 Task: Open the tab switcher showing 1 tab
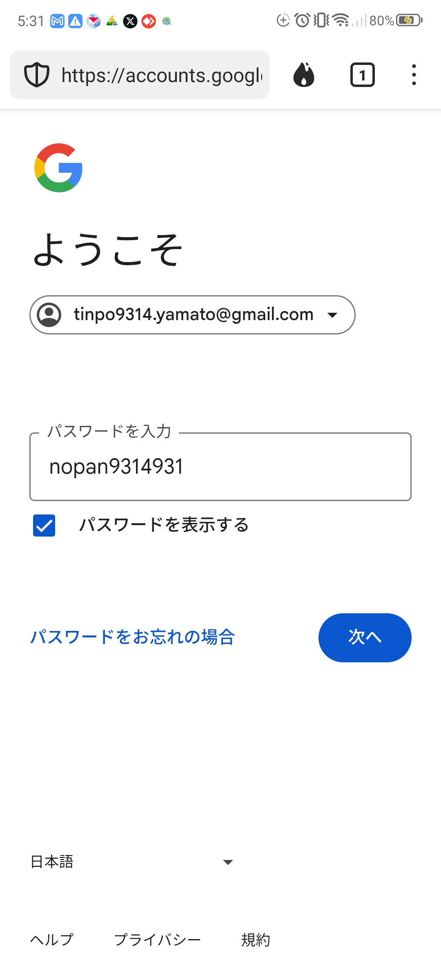(x=362, y=75)
